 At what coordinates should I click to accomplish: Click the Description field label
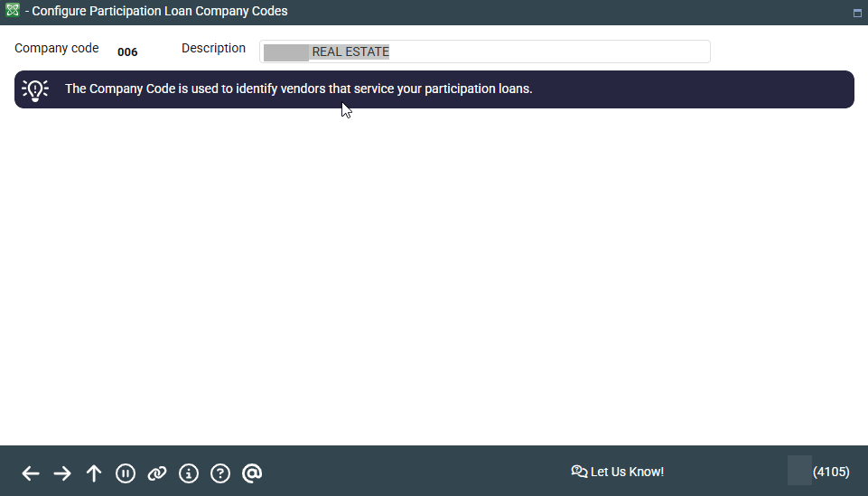[x=213, y=49]
